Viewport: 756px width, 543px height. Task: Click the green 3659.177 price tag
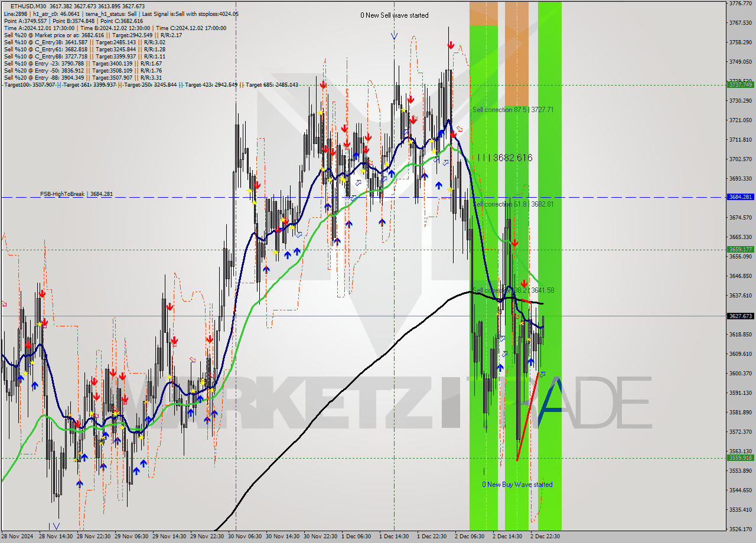tap(740, 250)
